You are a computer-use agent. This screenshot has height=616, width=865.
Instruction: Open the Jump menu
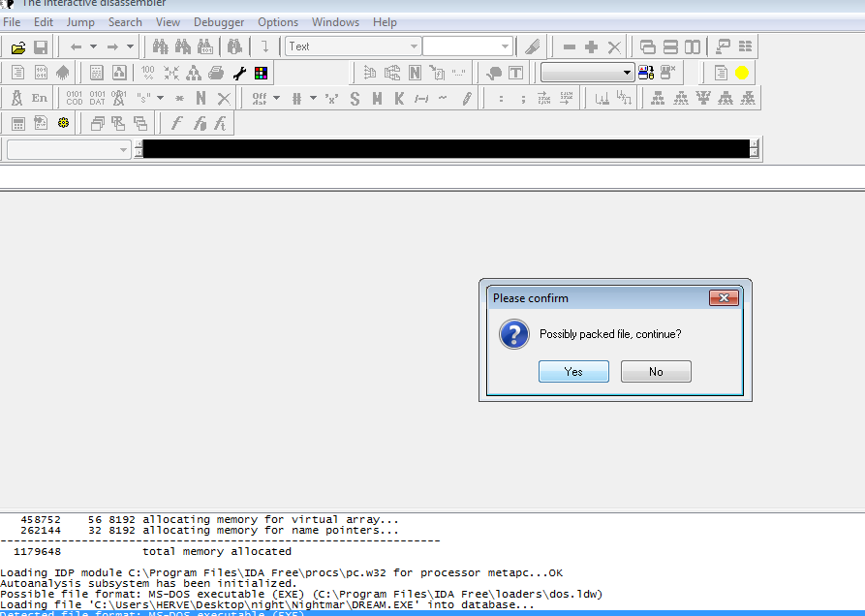(x=80, y=22)
